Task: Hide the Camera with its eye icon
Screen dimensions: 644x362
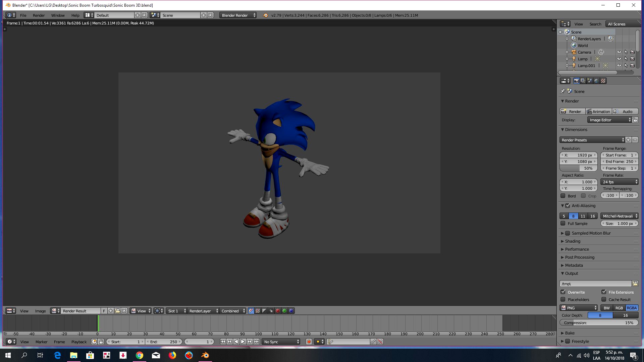Action: pyautogui.click(x=619, y=52)
